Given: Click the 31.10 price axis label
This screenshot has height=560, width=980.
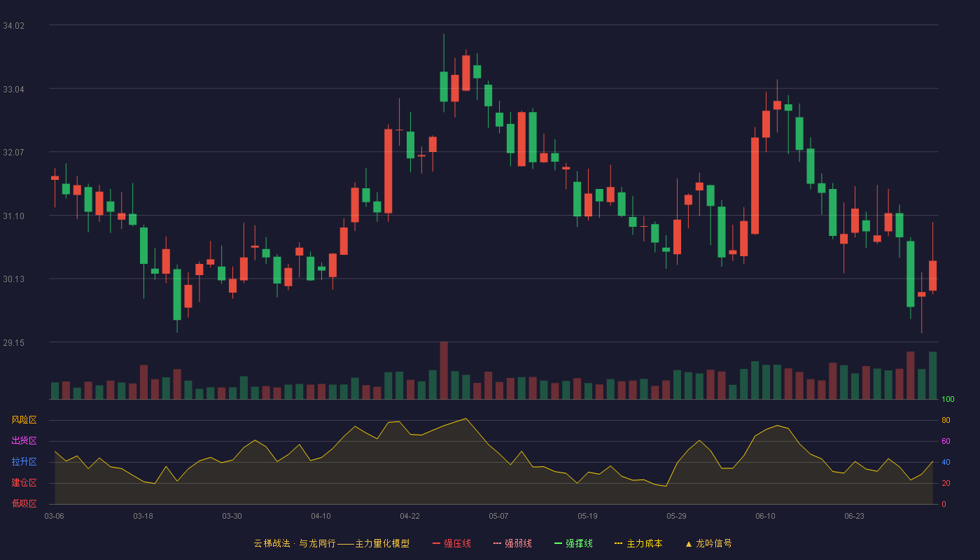Looking at the screenshot, I should (14, 216).
